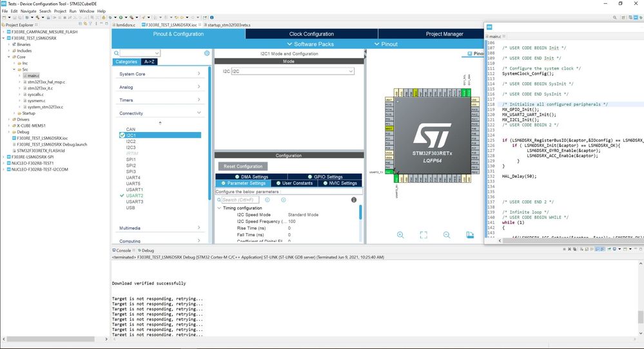Viewport: 644px width, 349px height.
Task: Open the GPIO Settings tab
Action: coord(325,177)
